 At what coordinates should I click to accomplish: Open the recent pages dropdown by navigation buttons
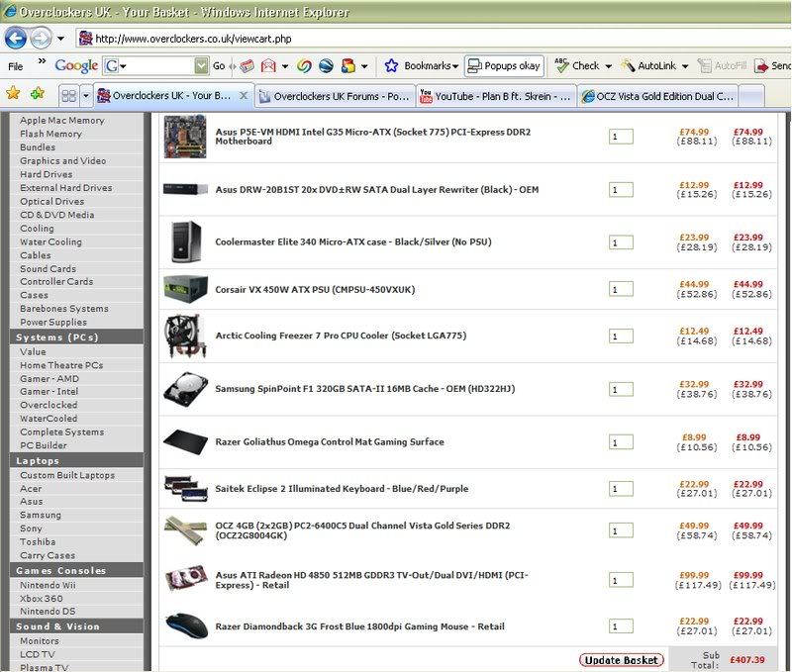59,39
